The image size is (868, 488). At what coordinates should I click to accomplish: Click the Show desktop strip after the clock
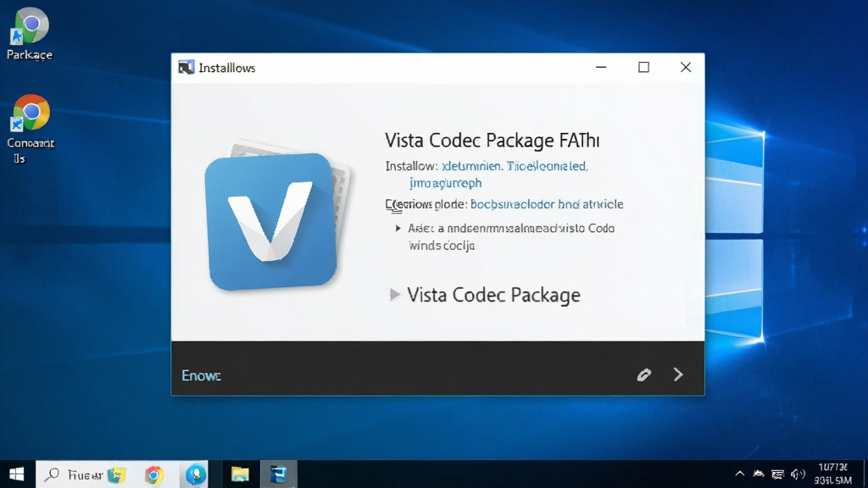tap(865, 474)
